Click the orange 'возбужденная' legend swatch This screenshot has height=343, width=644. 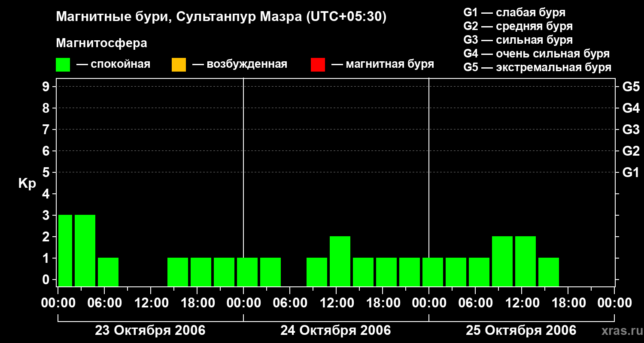[x=179, y=65]
